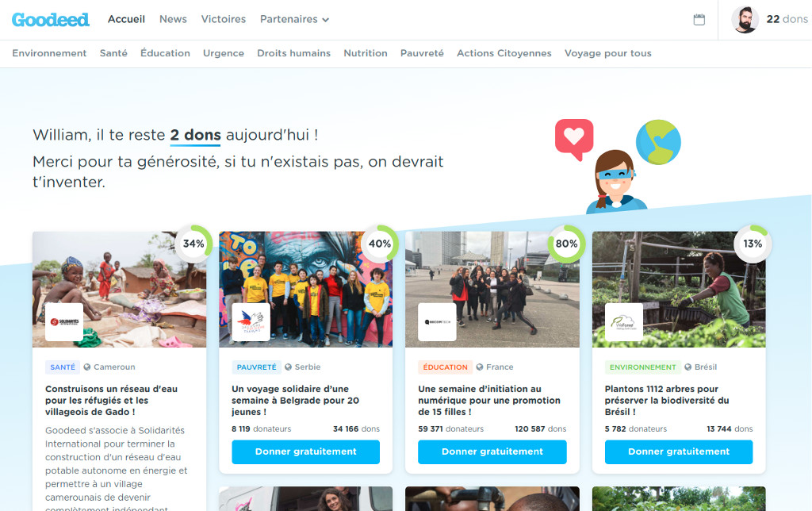Open the Gado water network project title

tap(111, 400)
